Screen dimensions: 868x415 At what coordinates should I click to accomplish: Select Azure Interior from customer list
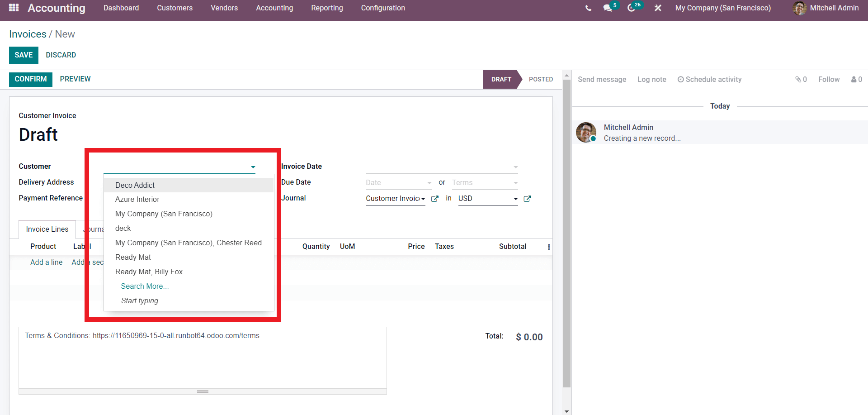[137, 200]
